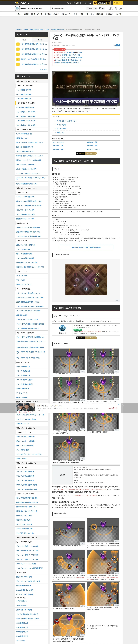
Task: Open 最終装 navigation menu item
Action: click(26, 14)
